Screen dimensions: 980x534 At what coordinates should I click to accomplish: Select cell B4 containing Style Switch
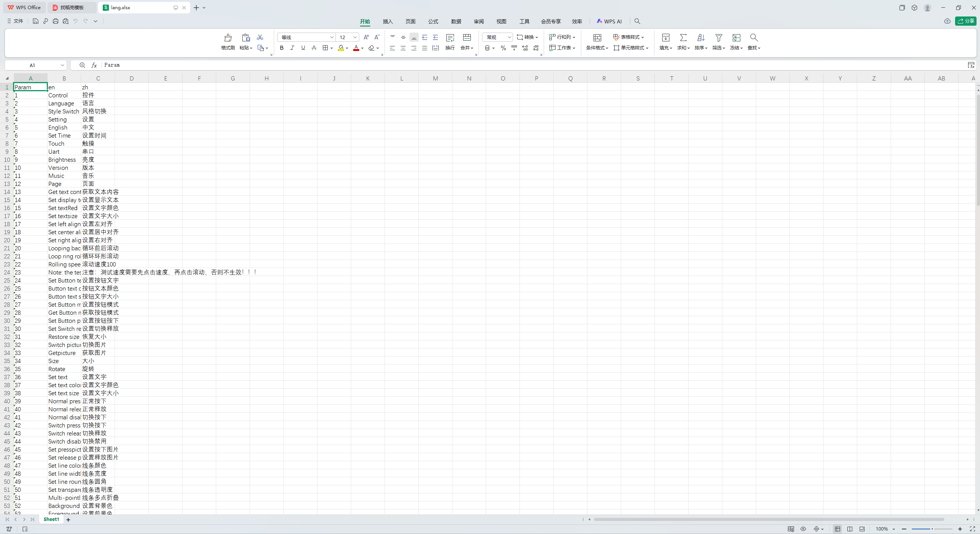coord(64,111)
